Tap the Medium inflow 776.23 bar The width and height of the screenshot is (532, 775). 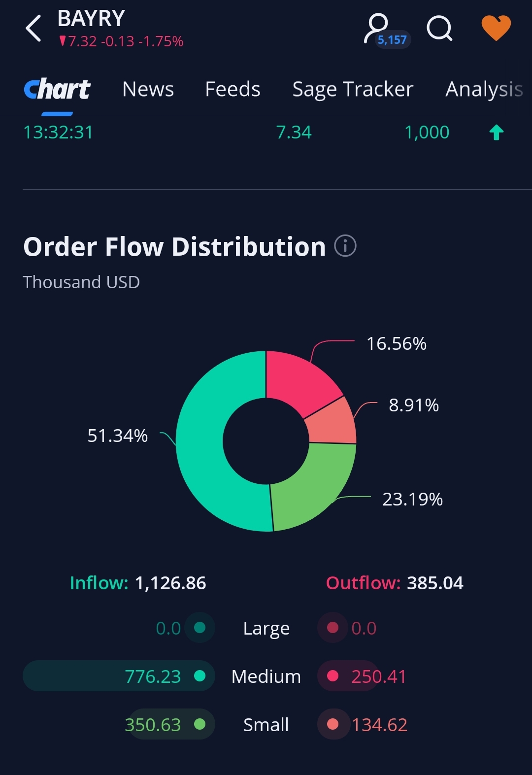point(119,676)
